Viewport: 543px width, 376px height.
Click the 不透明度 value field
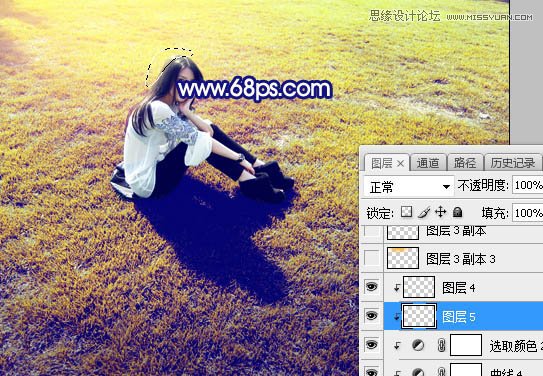click(x=527, y=186)
